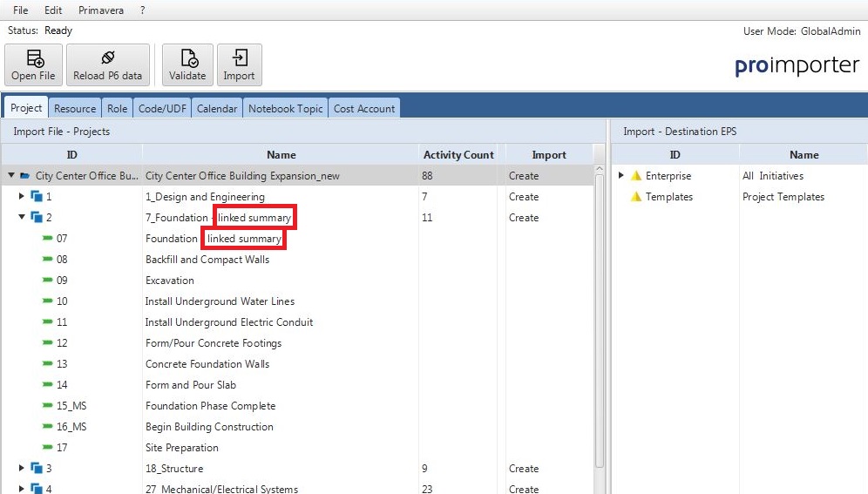Image resolution: width=868 pixels, height=494 pixels.
Task: Click the ID column header in Destination EPS
Action: [x=675, y=155]
